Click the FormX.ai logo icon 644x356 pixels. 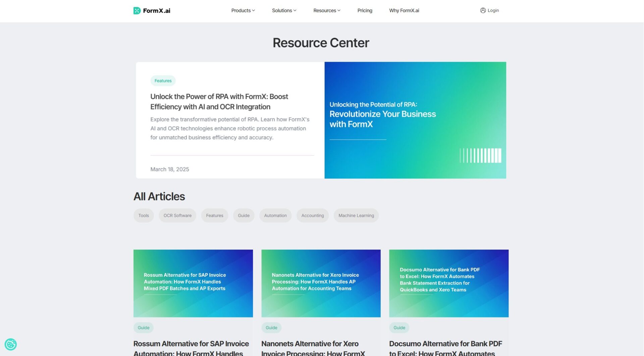[x=137, y=11]
